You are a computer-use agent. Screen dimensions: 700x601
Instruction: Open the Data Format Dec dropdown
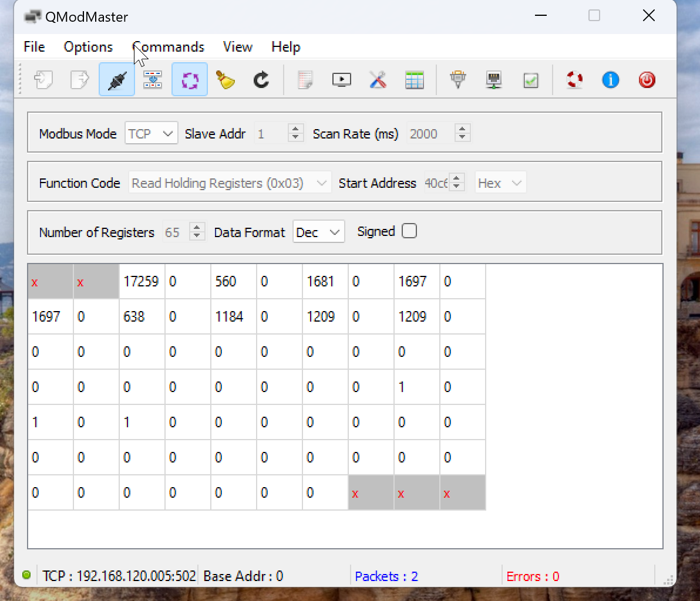click(318, 232)
